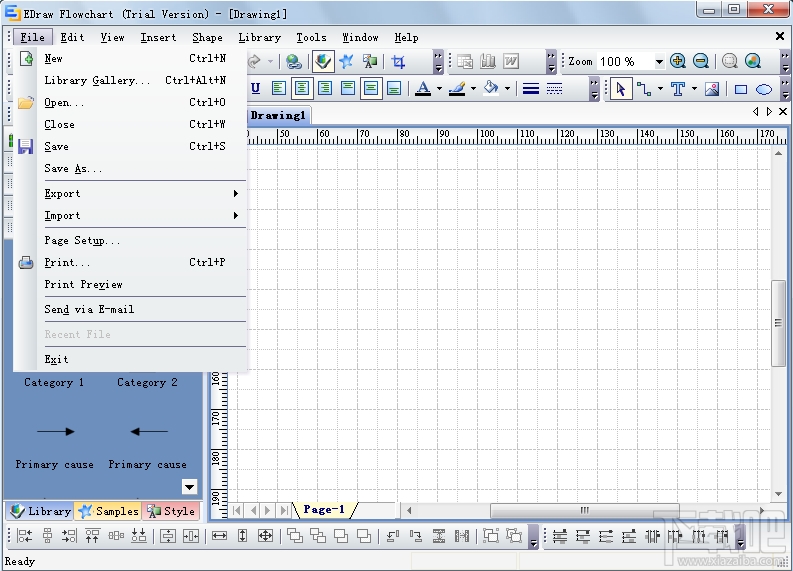Toggle align text to middle
The image size is (793, 571).
tap(371, 89)
